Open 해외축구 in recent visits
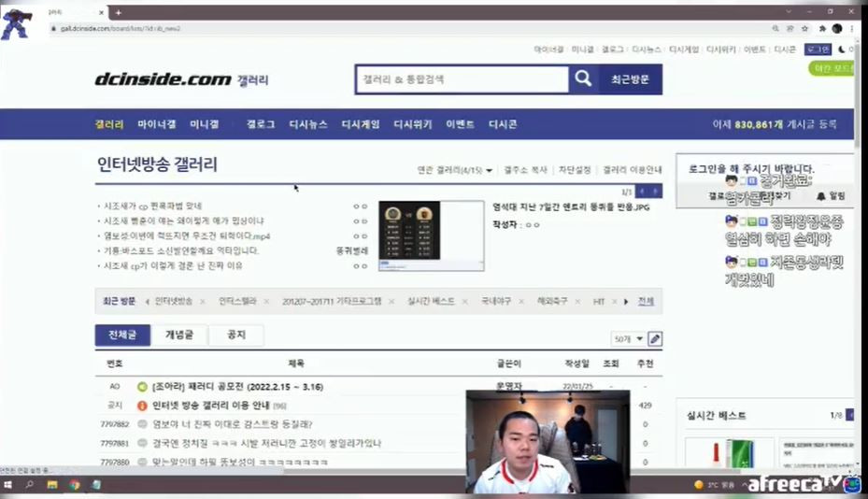The width and height of the screenshot is (868, 499). pos(552,301)
